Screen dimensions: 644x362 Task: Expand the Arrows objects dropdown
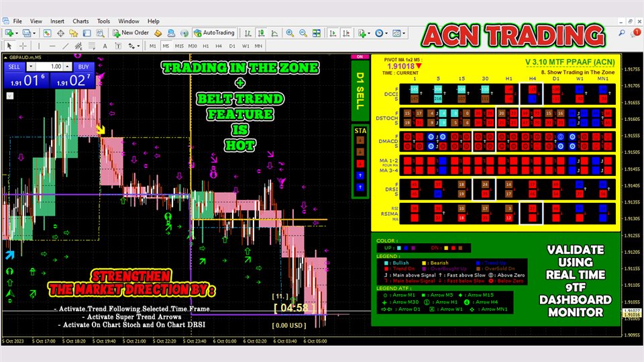[x=138, y=46]
